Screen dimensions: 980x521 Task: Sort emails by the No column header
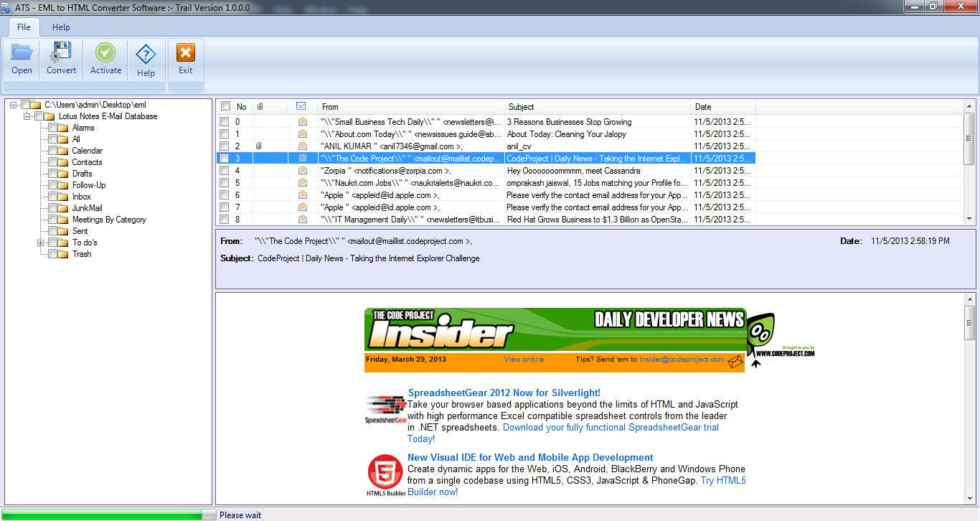pyautogui.click(x=242, y=107)
